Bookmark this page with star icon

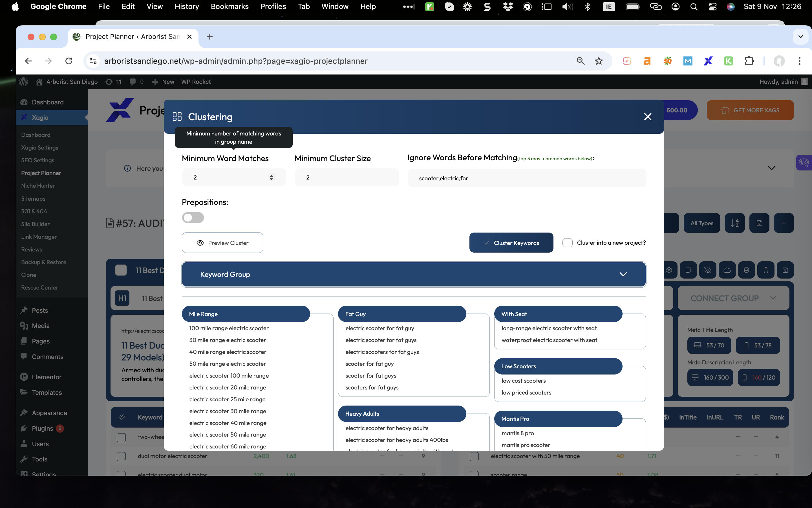coord(599,61)
